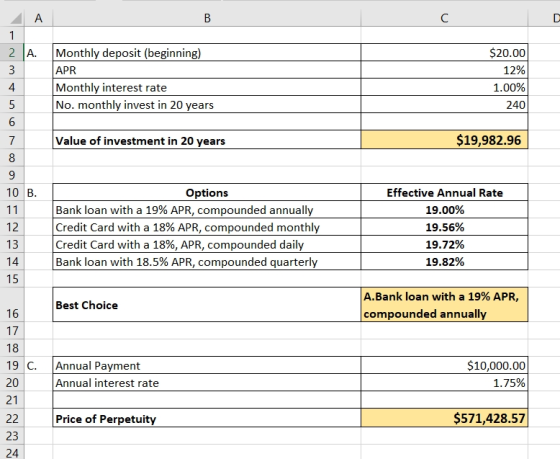The image size is (560, 459).
Task: Select 'Monthly interest rate' cell
Action: tap(207, 87)
